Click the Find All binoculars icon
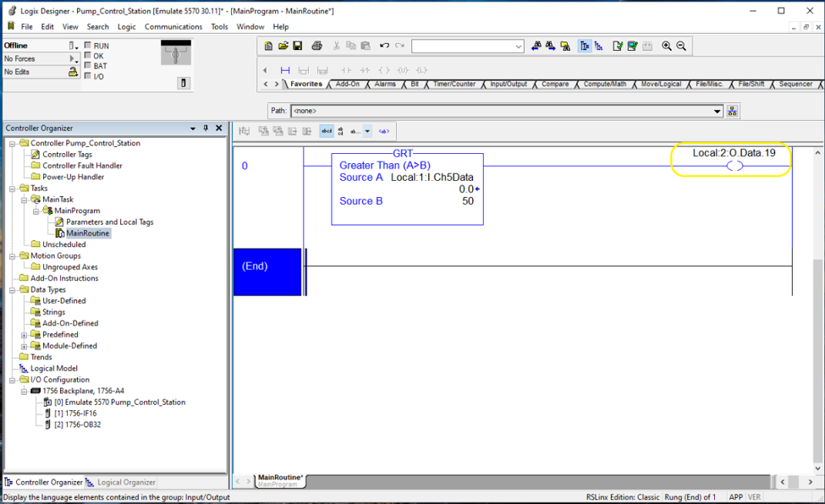Image resolution: width=825 pixels, height=504 pixels. click(x=565, y=47)
